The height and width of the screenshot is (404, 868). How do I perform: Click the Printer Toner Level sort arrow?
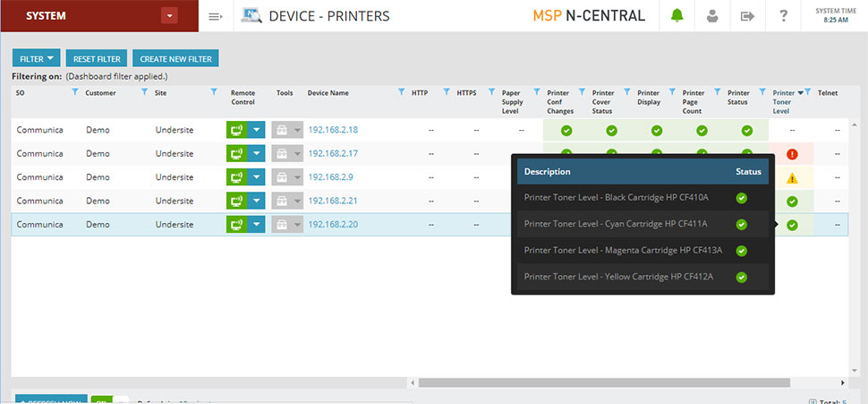pyautogui.click(x=800, y=93)
